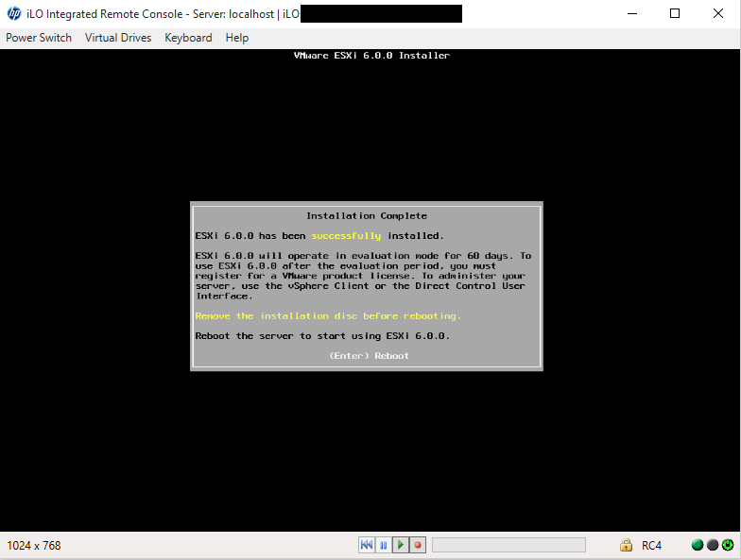741x560 pixels.
Task: Click the playback progress bar
Action: pyautogui.click(x=508, y=545)
